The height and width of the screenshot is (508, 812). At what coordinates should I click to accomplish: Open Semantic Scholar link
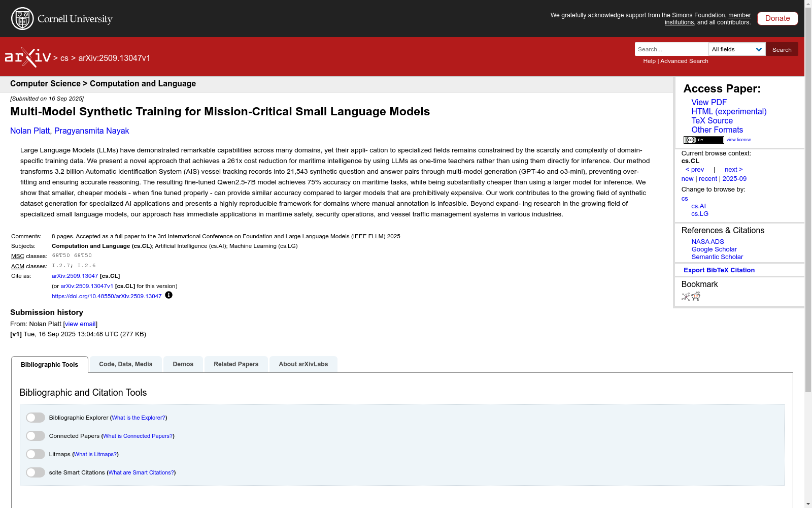tap(717, 257)
